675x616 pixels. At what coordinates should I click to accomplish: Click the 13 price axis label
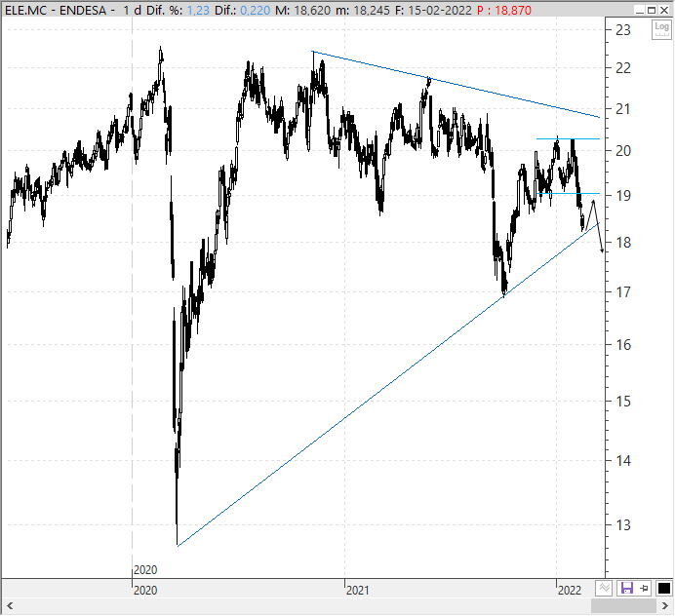coord(623,524)
